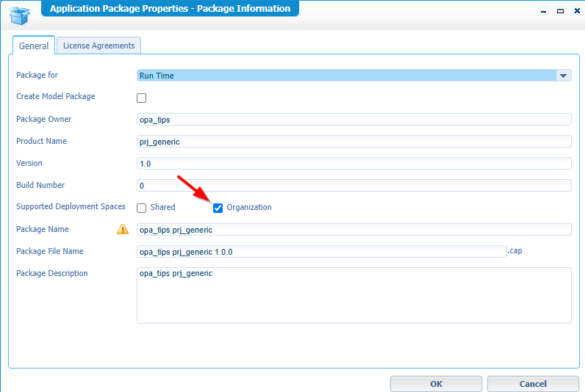The height and width of the screenshot is (392, 585).
Task: Click into the Product Name field
Action: pos(353,142)
